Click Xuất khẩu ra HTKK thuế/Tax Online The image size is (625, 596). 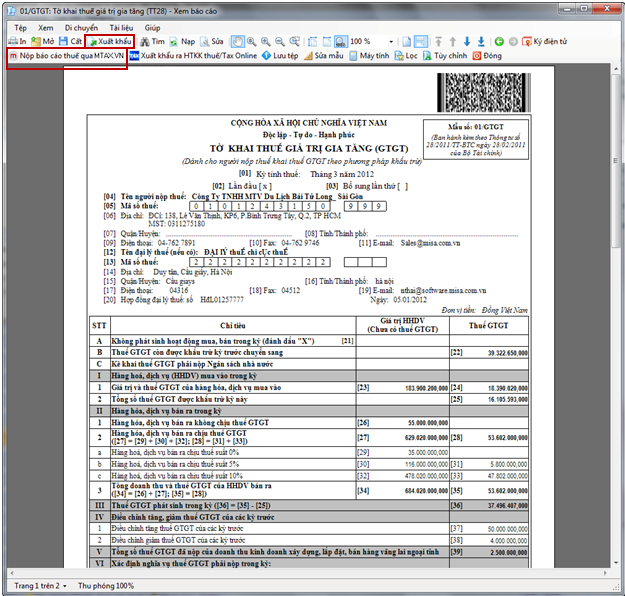(194, 56)
